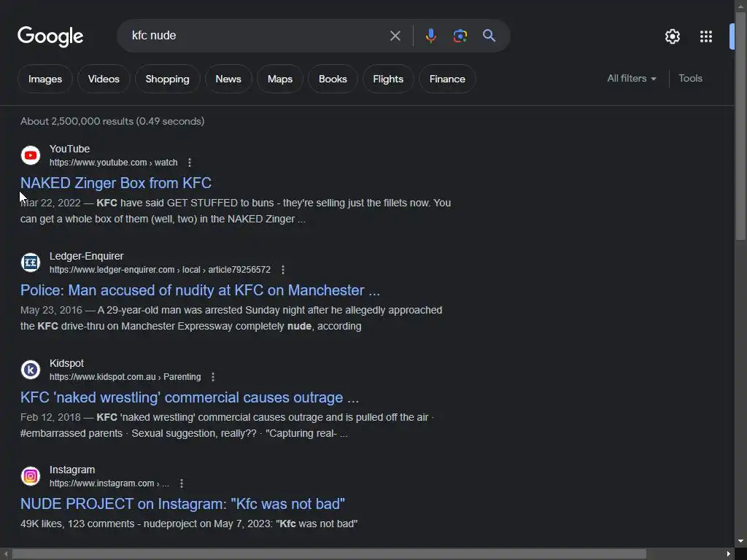Screen dimensions: 747x560
Task: Click the 'About 2,500,000 results' text
Action: click(x=112, y=122)
